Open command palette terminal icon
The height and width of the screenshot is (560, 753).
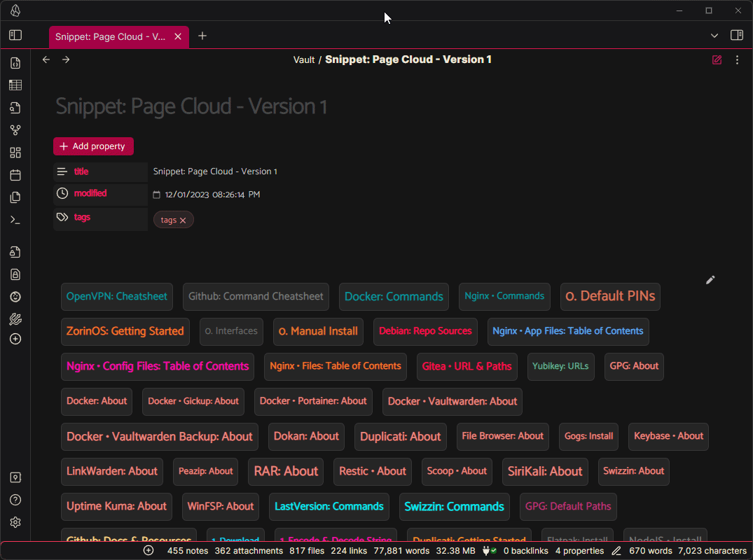click(x=15, y=220)
